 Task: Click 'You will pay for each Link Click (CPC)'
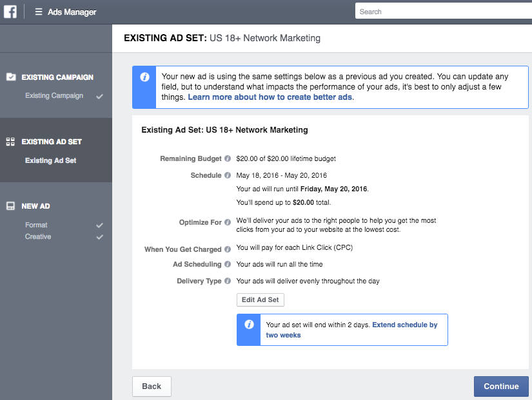coord(295,247)
